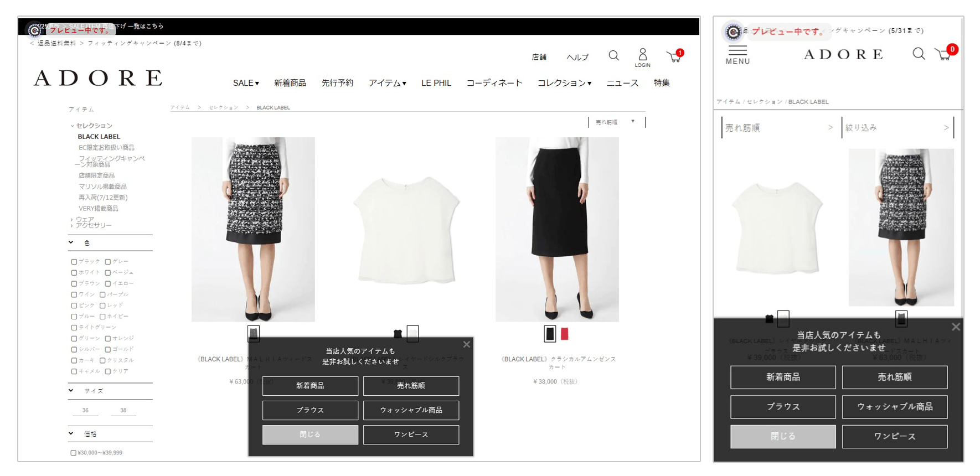Close the desktop popup with X icon

467,344
